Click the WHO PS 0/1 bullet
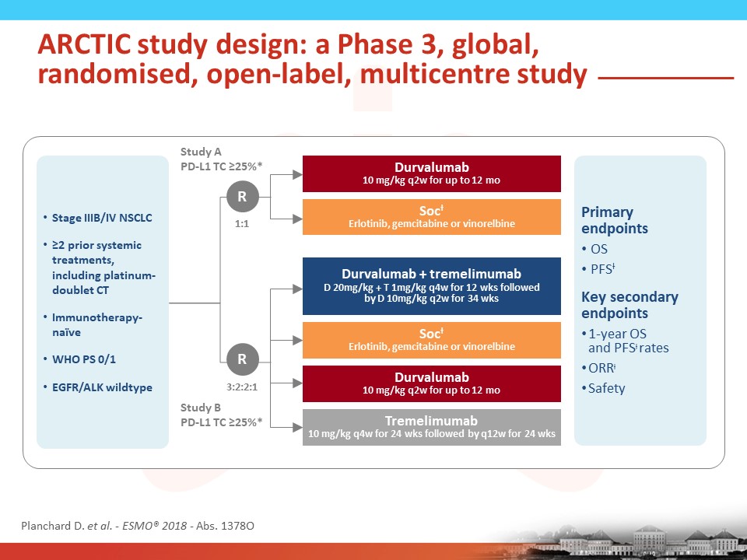The height and width of the screenshot is (560, 747). click(79, 359)
